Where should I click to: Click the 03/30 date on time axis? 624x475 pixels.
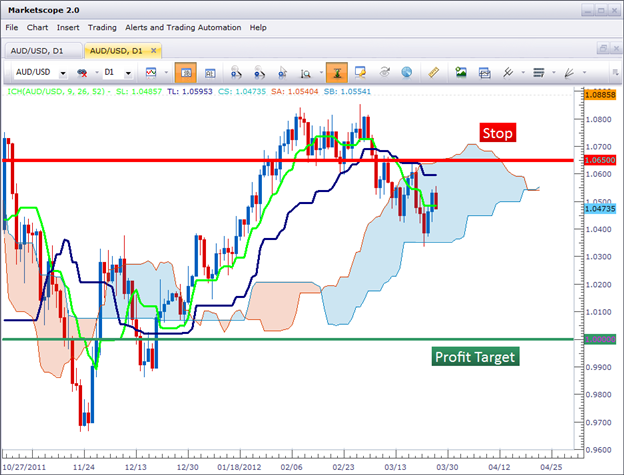click(447, 467)
